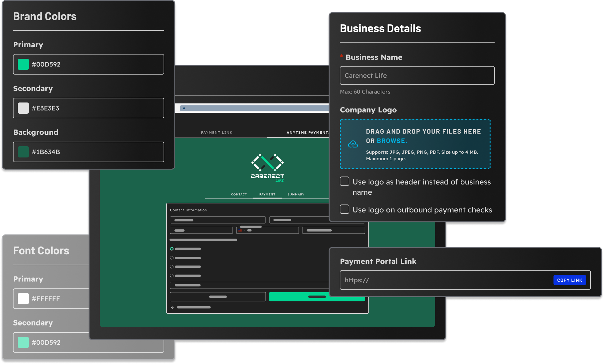Image resolution: width=604 pixels, height=364 pixels.
Task: Click the lock icon in the preview address bar
Action: (x=184, y=108)
